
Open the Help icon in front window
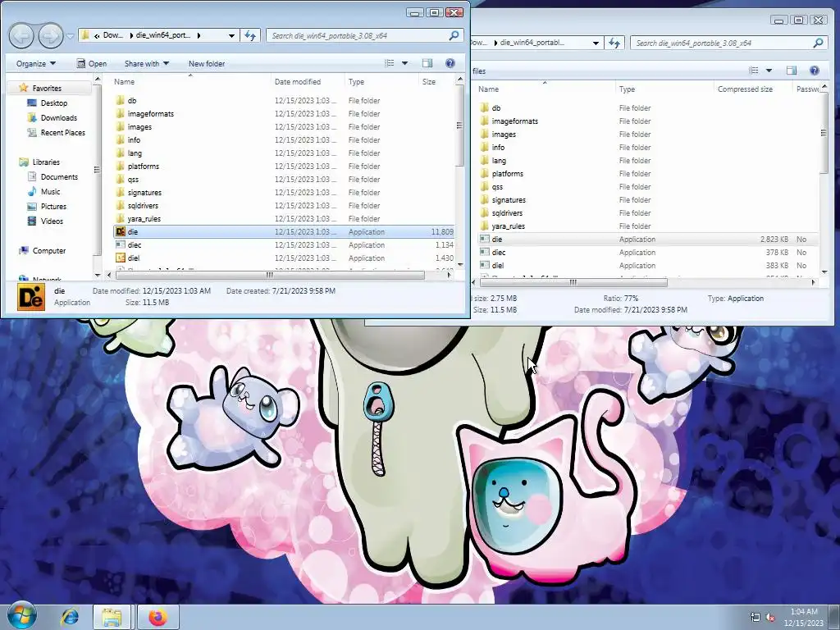450,63
